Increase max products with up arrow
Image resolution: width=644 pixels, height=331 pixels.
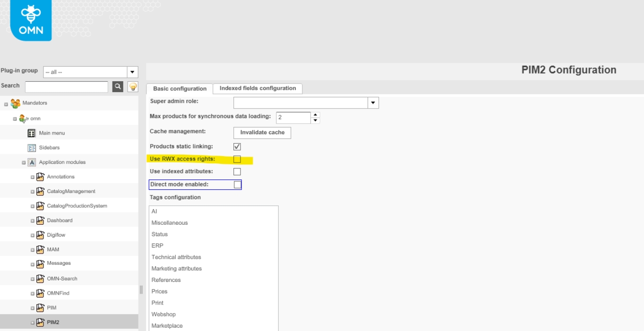[x=316, y=114]
